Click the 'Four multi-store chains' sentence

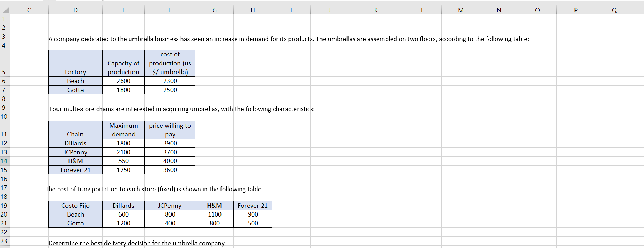182,109
